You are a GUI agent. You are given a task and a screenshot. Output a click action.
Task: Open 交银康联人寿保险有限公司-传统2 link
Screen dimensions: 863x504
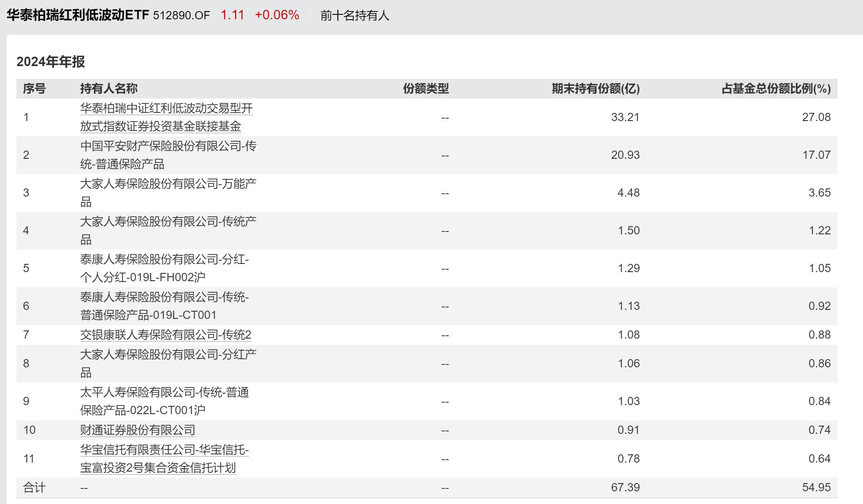click(165, 335)
